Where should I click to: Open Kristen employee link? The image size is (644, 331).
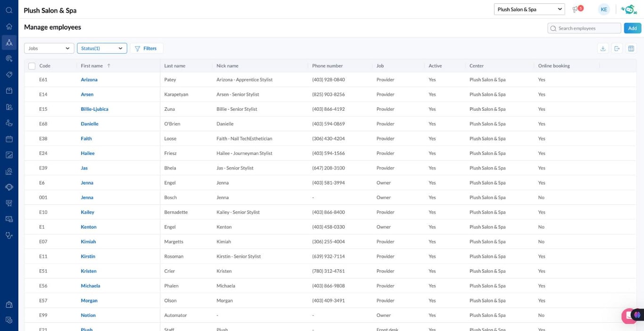(89, 271)
